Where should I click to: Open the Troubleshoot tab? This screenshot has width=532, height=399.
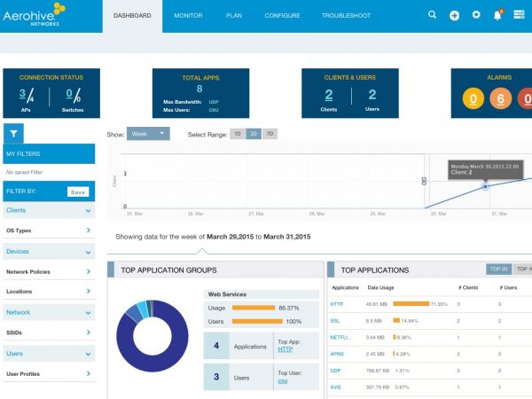click(346, 16)
